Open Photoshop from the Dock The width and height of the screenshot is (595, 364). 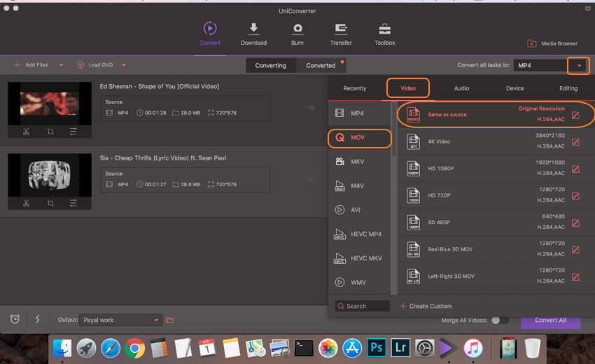pos(377,348)
